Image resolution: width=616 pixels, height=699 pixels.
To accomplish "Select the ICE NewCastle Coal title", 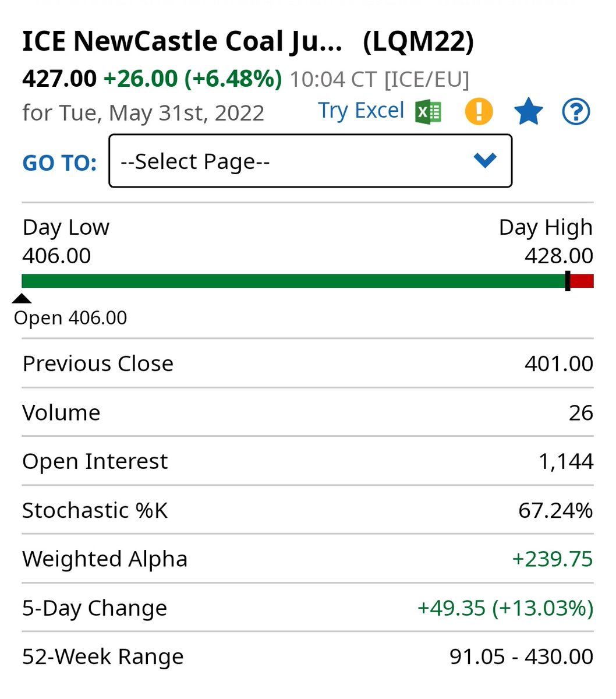I will pyautogui.click(x=182, y=42).
